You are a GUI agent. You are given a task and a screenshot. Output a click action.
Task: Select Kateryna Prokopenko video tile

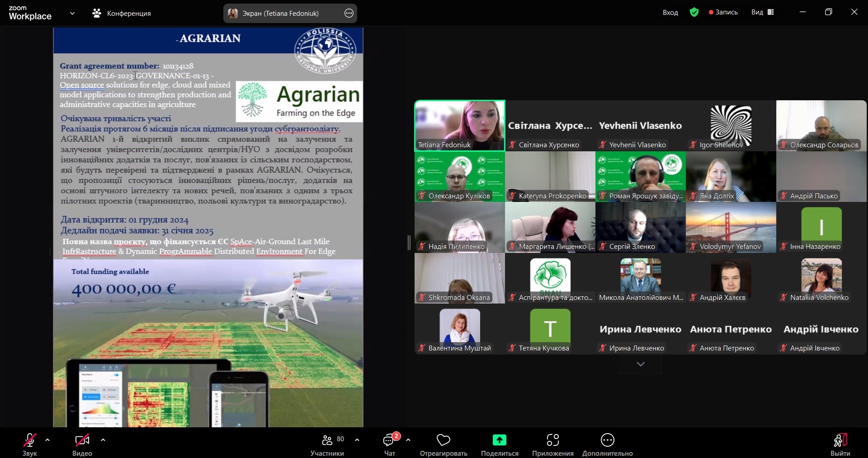click(x=550, y=177)
